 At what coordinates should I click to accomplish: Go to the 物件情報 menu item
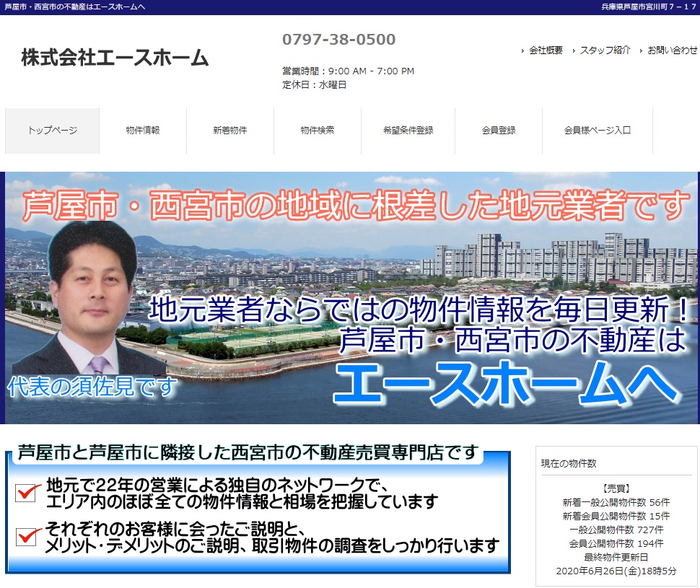tap(143, 131)
